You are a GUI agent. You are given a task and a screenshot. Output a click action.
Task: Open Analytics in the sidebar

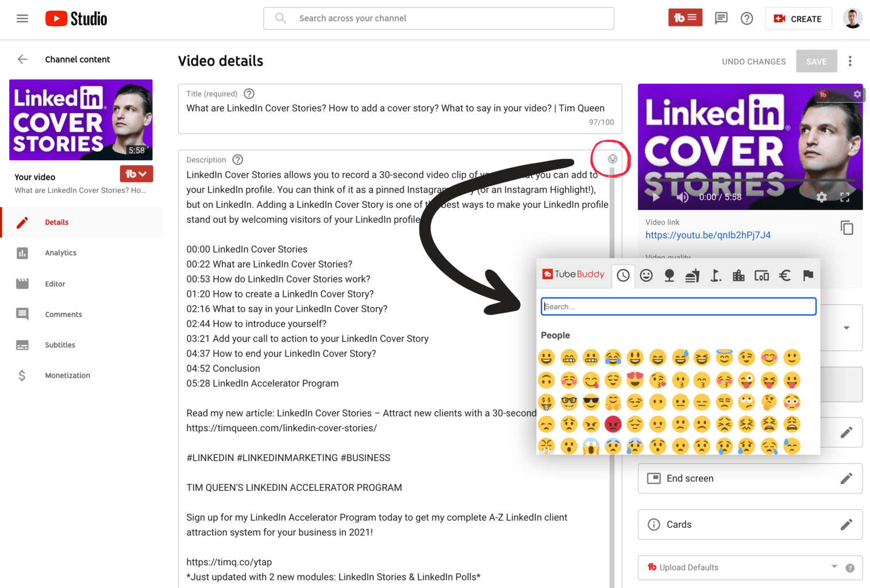point(81,253)
